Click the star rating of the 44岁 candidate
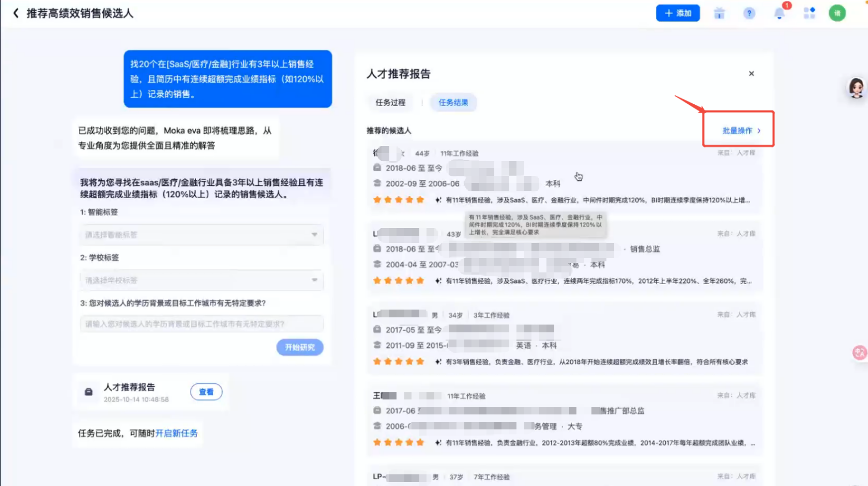Image resolution: width=868 pixels, height=486 pixels. point(399,200)
